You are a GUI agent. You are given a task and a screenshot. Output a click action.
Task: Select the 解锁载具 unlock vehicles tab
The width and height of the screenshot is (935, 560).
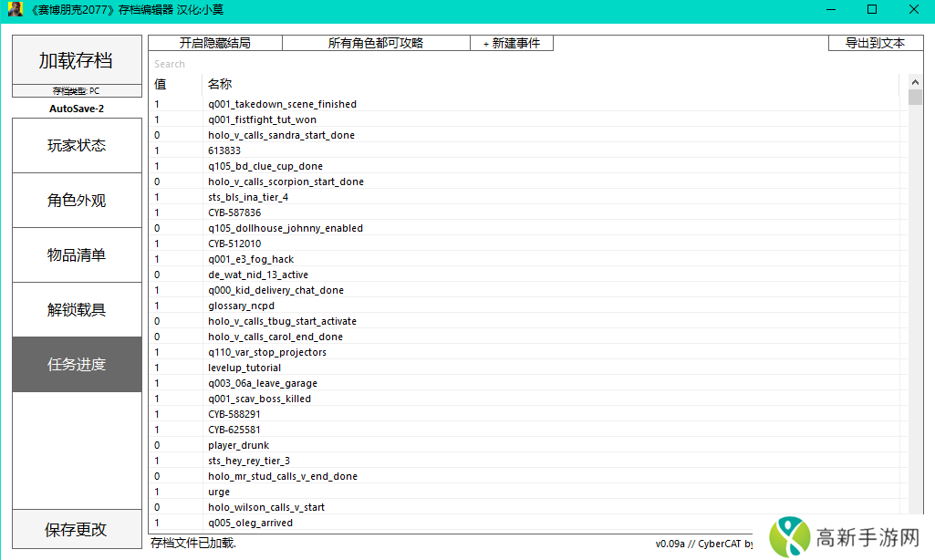[77, 309]
